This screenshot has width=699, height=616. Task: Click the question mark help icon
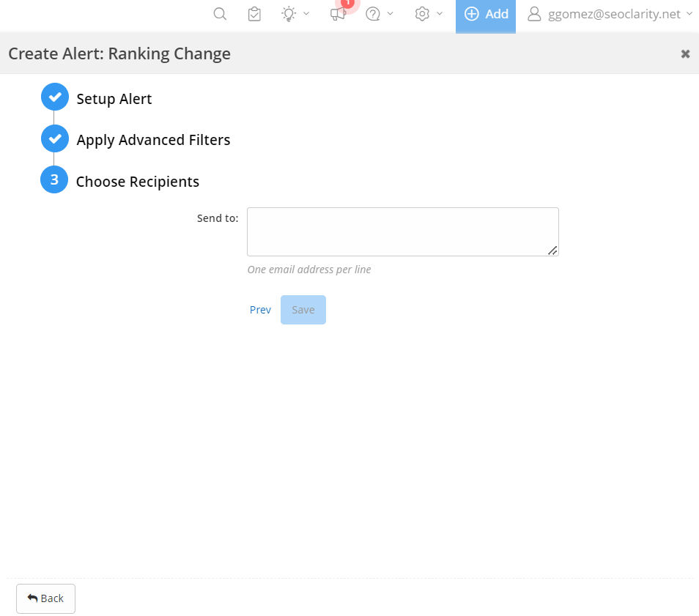373,14
